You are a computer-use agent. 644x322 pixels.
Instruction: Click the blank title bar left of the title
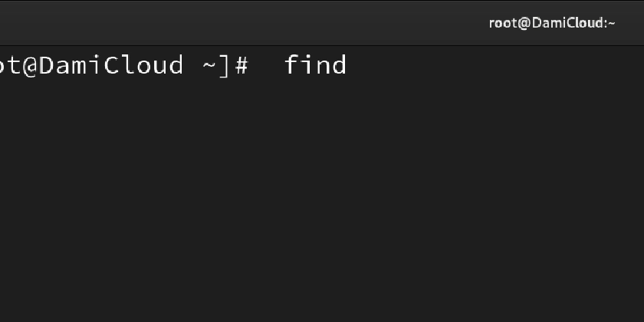point(242,23)
